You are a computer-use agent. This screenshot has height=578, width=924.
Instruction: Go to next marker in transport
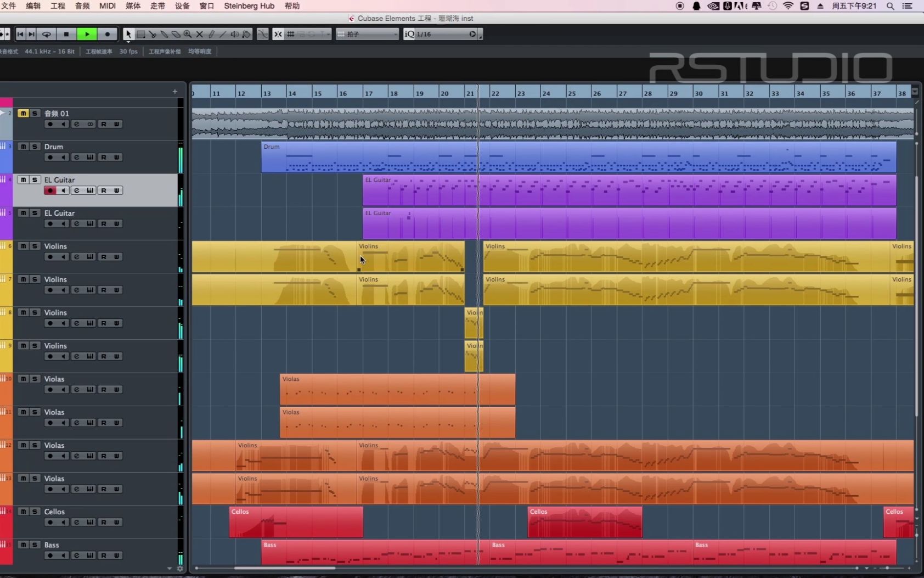pyautogui.click(x=31, y=34)
